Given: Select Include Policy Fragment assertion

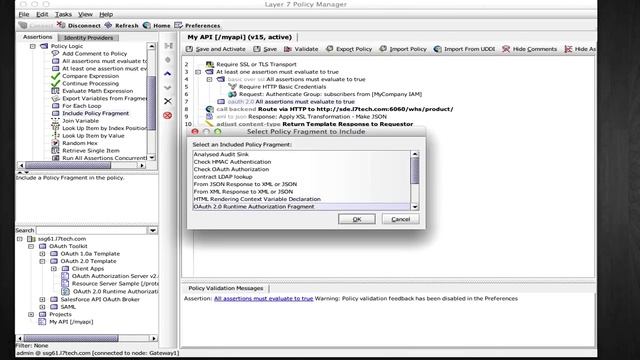Looking at the screenshot, I should 95,113.
